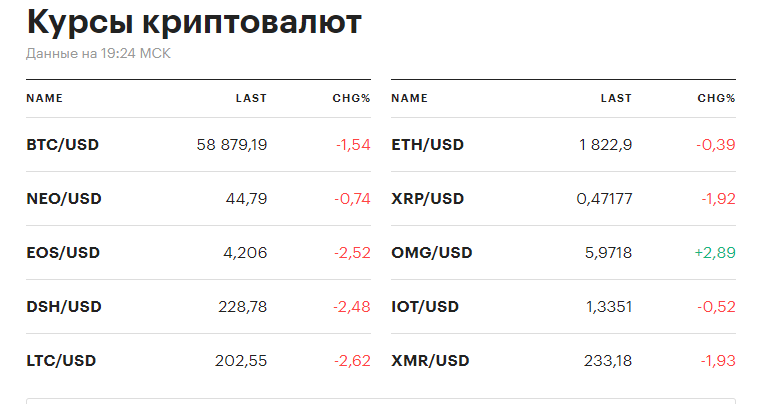Click the DSH/USD pair name
Screen dimensions: 759x404
click(64, 307)
